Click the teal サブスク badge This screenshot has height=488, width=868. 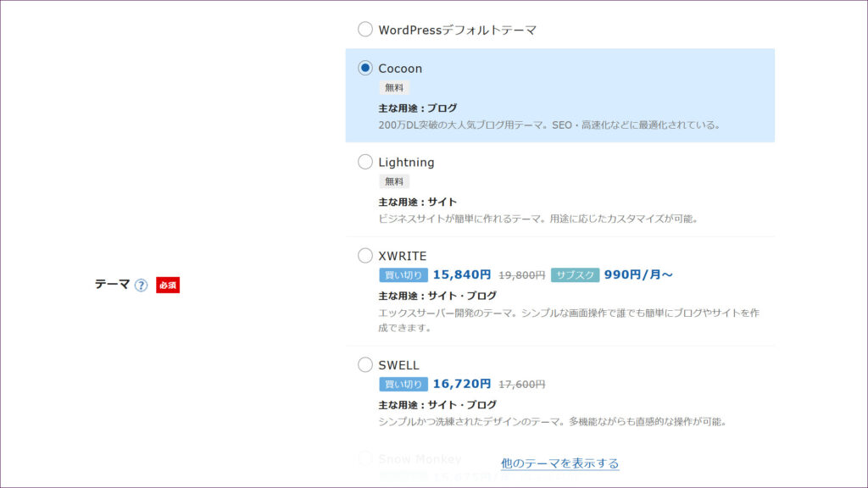coord(575,275)
